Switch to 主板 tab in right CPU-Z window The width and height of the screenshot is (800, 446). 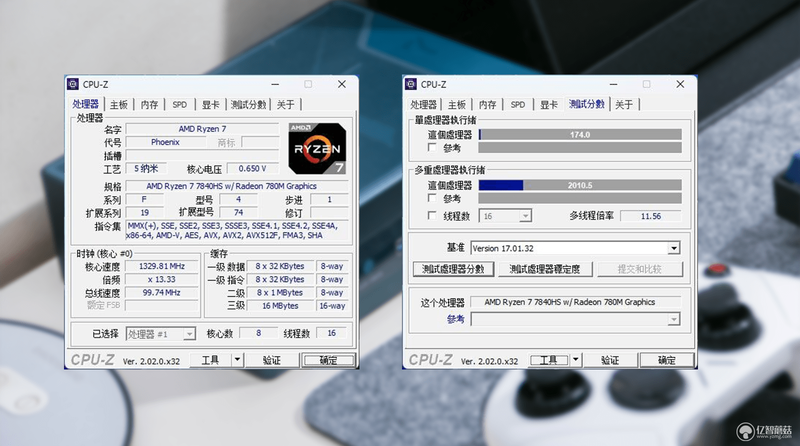[457, 105]
